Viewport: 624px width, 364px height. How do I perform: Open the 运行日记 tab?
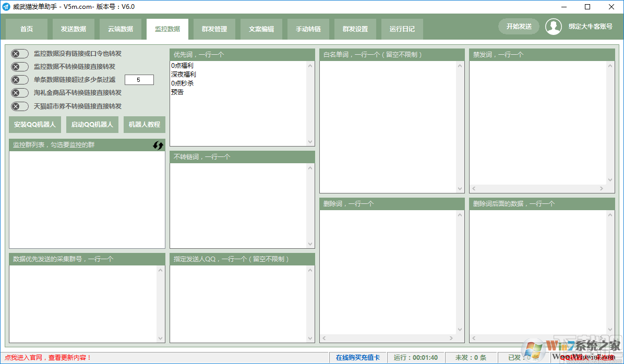(402, 29)
